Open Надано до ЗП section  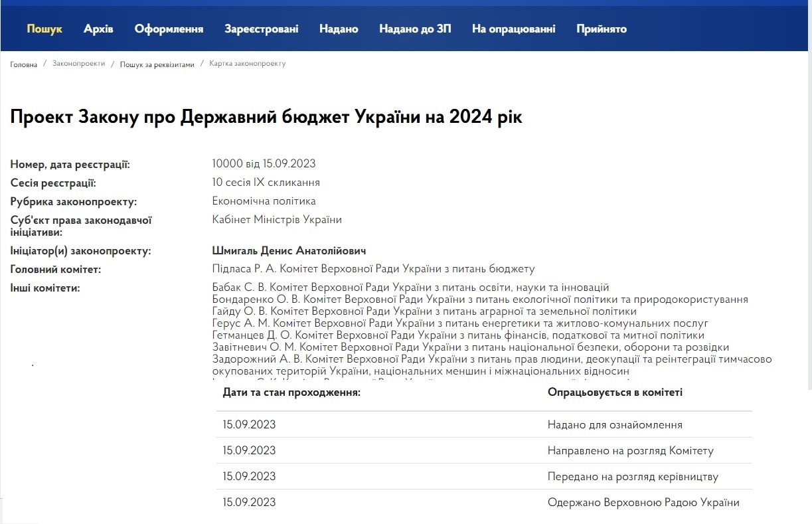415,29
